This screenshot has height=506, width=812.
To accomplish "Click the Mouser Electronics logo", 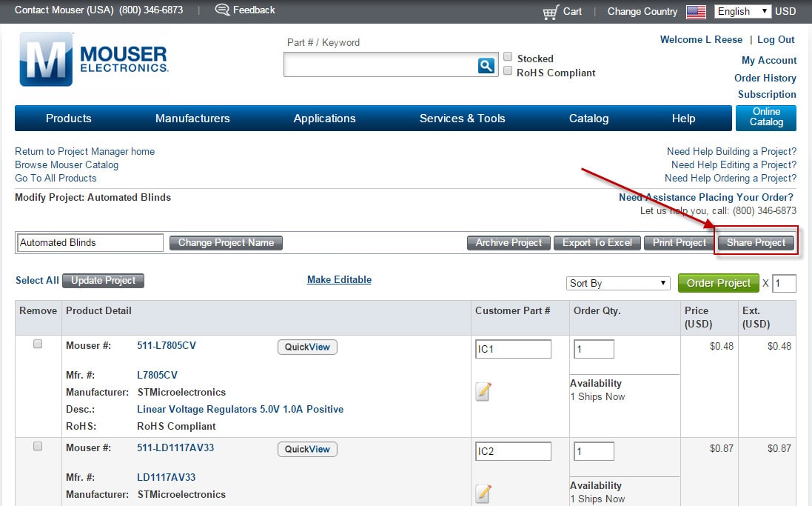I will [x=94, y=59].
